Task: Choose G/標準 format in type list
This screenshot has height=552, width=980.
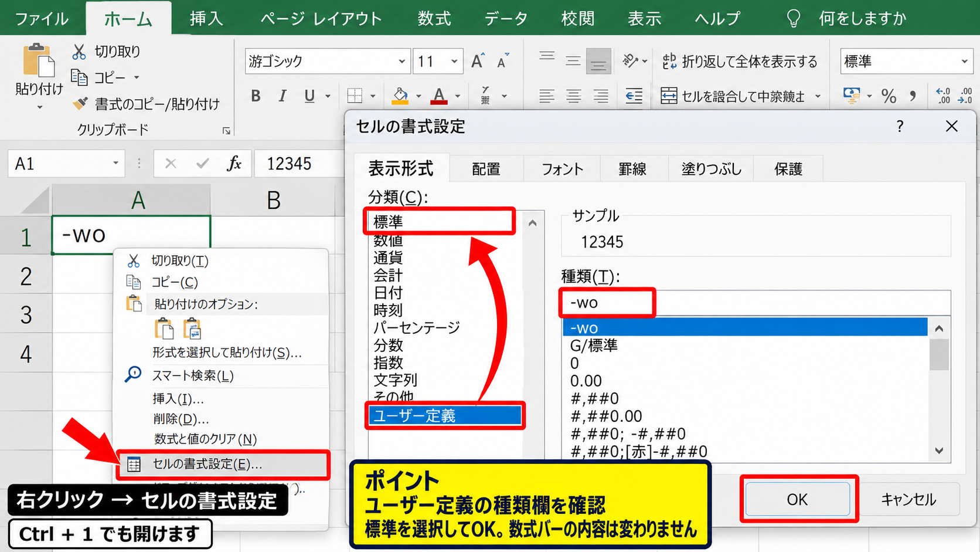Action: point(745,345)
